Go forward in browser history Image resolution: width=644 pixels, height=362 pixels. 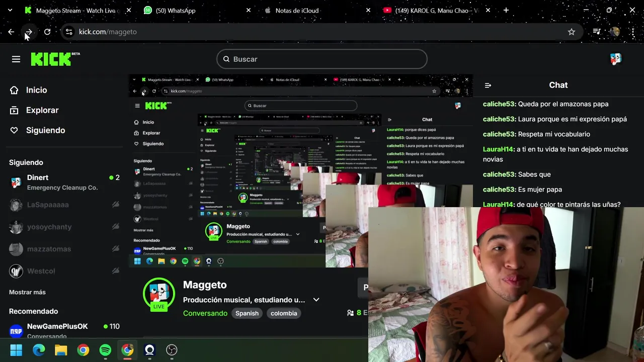coord(29,32)
